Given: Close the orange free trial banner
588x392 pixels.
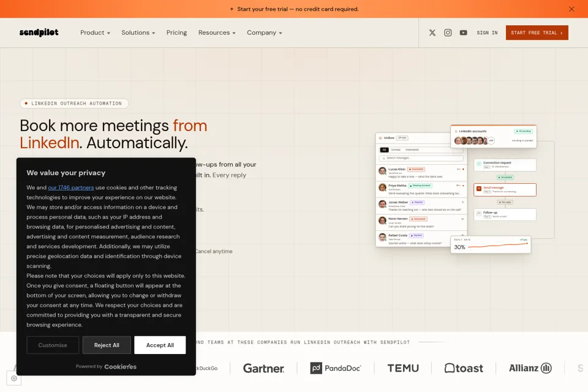Looking at the screenshot, I should pyautogui.click(x=571, y=9).
